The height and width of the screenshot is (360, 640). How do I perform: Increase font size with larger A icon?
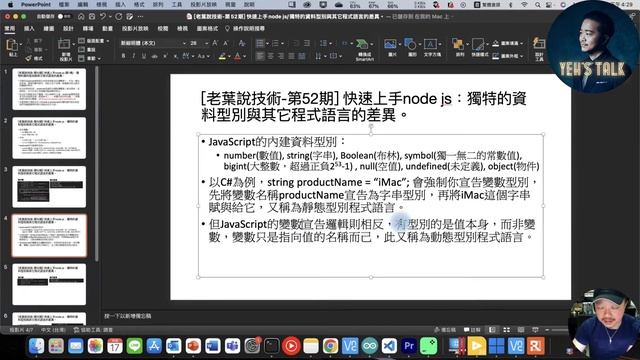point(215,43)
